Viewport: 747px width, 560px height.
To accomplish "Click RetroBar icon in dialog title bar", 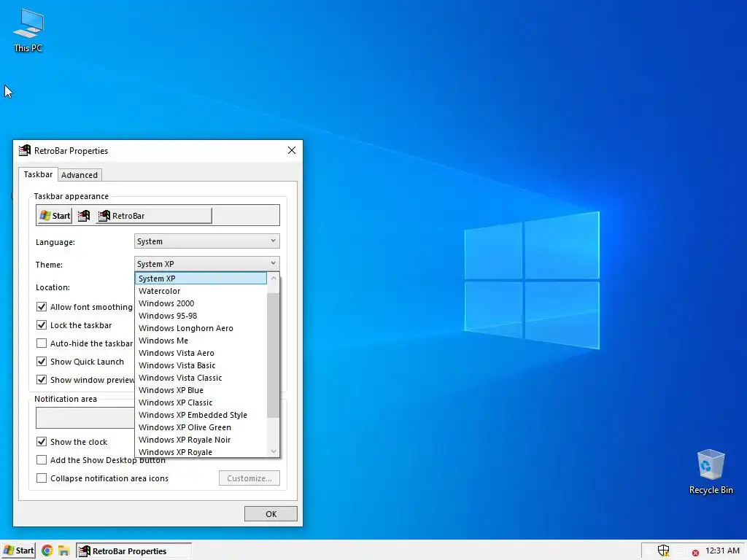I will click(25, 150).
